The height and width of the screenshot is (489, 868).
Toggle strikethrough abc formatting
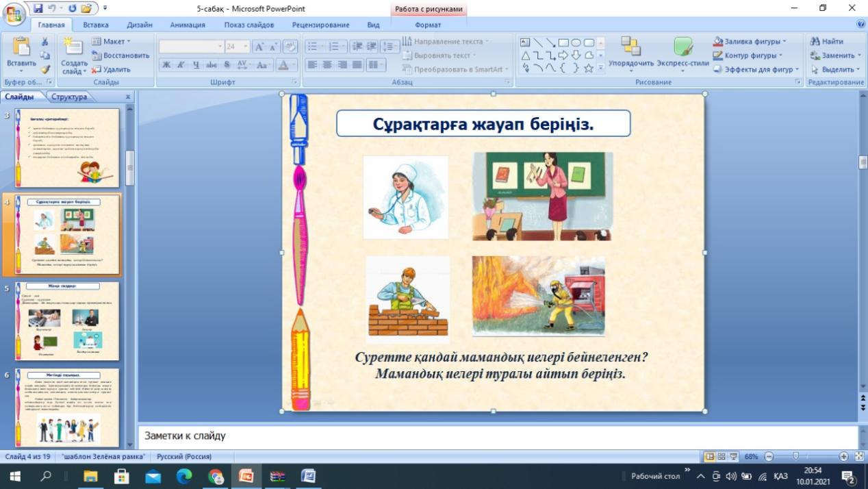point(211,65)
